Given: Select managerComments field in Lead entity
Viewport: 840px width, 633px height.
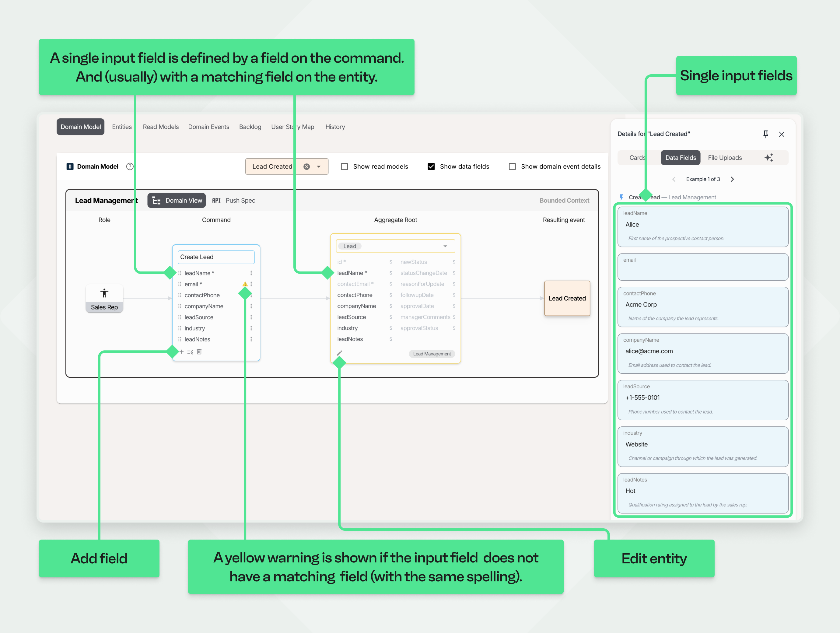Looking at the screenshot, I should pos(425,317).
